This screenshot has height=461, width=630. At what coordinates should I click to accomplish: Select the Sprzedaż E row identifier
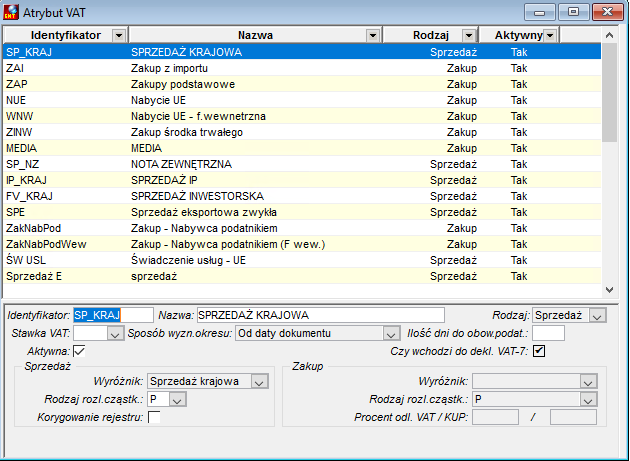pyautogui.click(x=34, y=277)
